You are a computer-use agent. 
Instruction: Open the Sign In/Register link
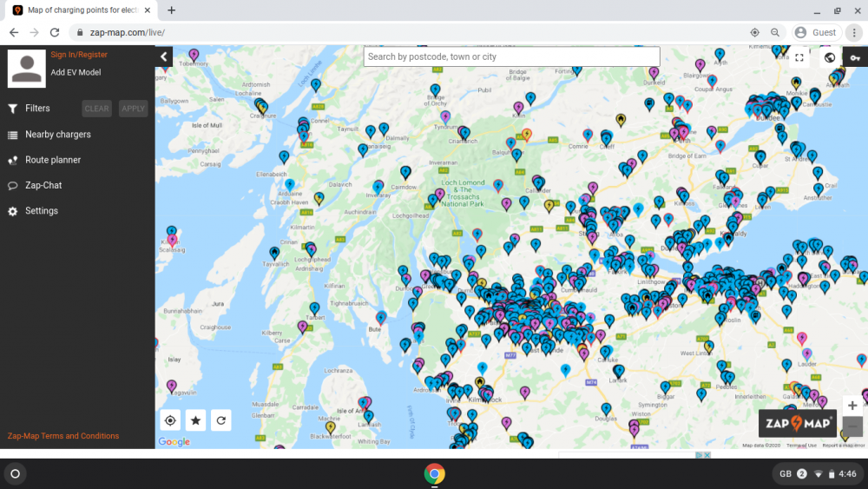(79, 54)
